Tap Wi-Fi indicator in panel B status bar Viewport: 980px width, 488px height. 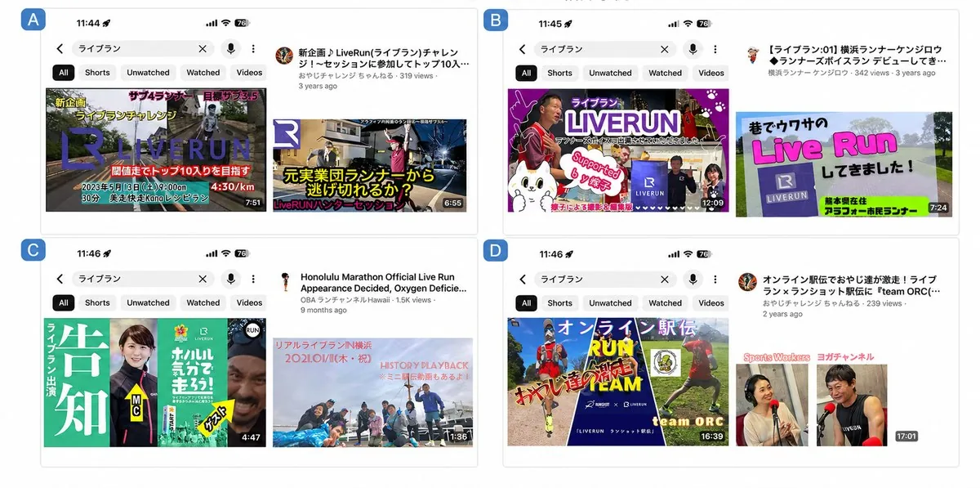pyautogui.click(x=688, y=24)
